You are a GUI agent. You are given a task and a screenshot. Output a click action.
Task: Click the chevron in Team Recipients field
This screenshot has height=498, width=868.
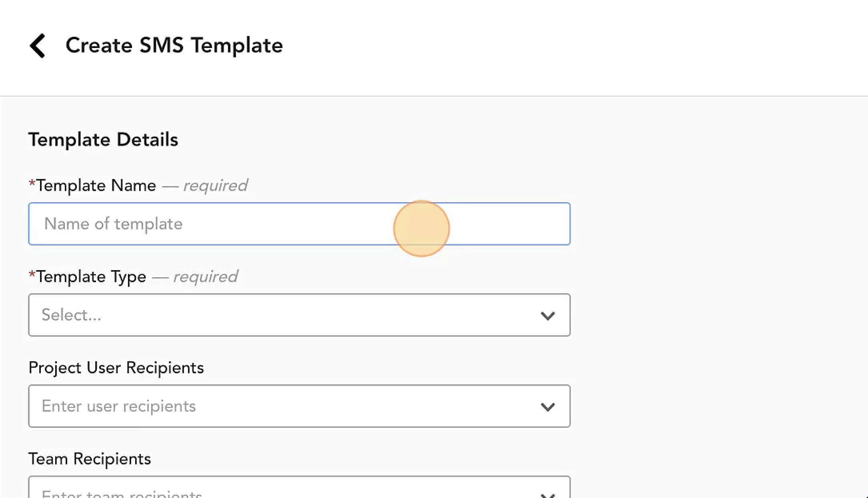pos(548,496)
